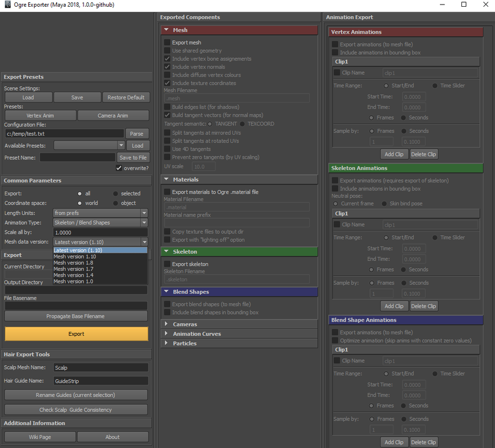Image resolution: width=495 pixels, height=448 pixels.
Task: Click the Scalp Mesh Name field
Action: [x=101, y=367]
